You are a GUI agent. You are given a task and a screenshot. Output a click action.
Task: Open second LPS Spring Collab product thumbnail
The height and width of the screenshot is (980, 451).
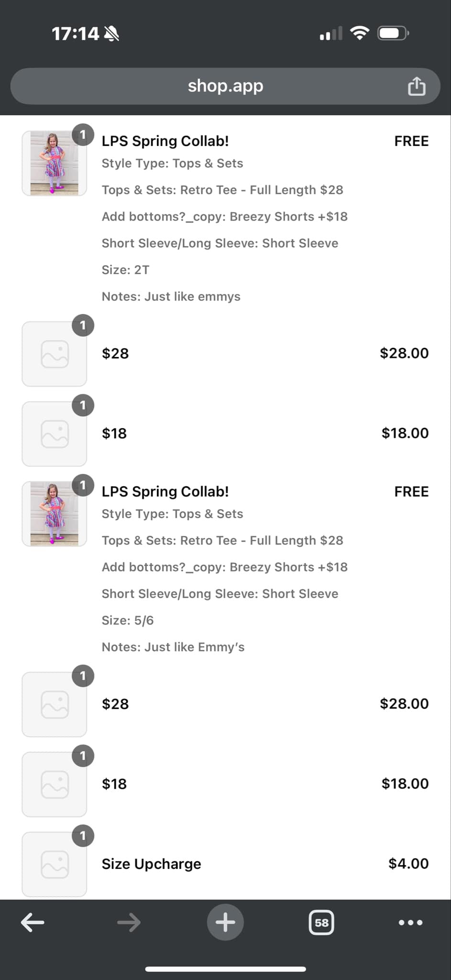(x=55, y=514)
